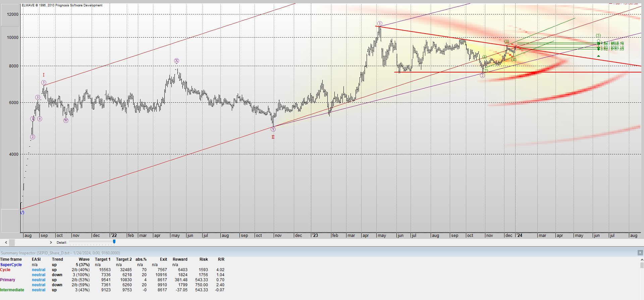Click the chart scroll-left arrow
Screen dimensions: 644x300
click(x=6, y=242)
